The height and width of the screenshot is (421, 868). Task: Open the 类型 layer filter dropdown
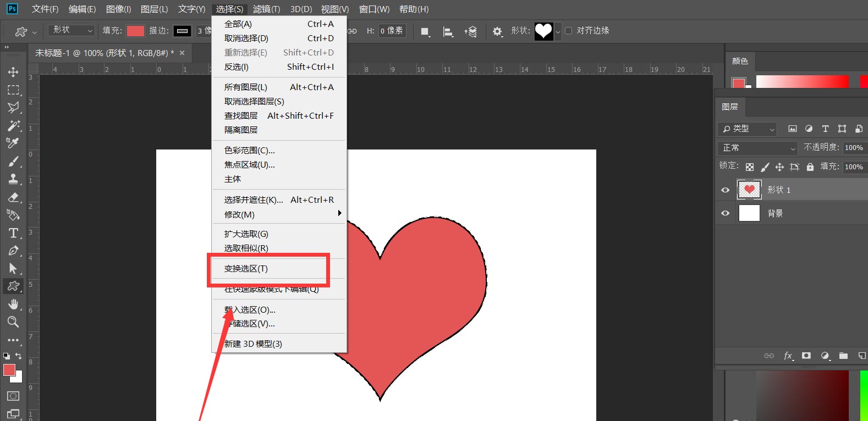point(747,129)
